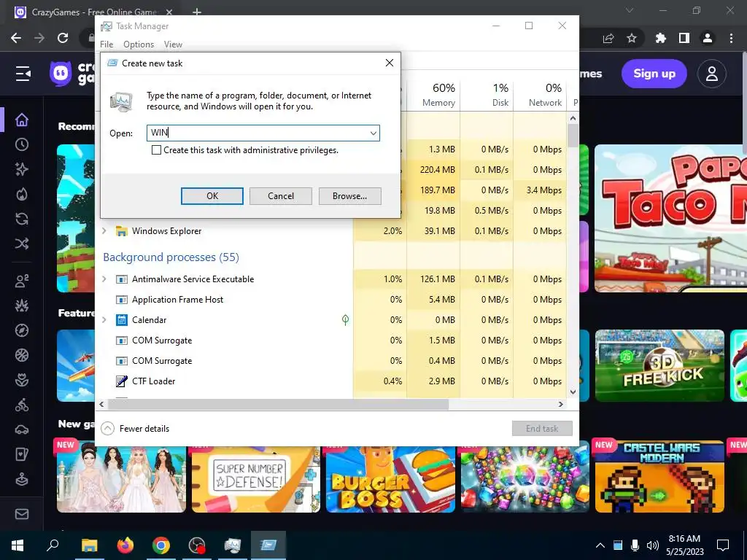This screenshot has height=560, width=747.
Task: Open the Updated refresh icon in sidebar
Action: point(22,219)
